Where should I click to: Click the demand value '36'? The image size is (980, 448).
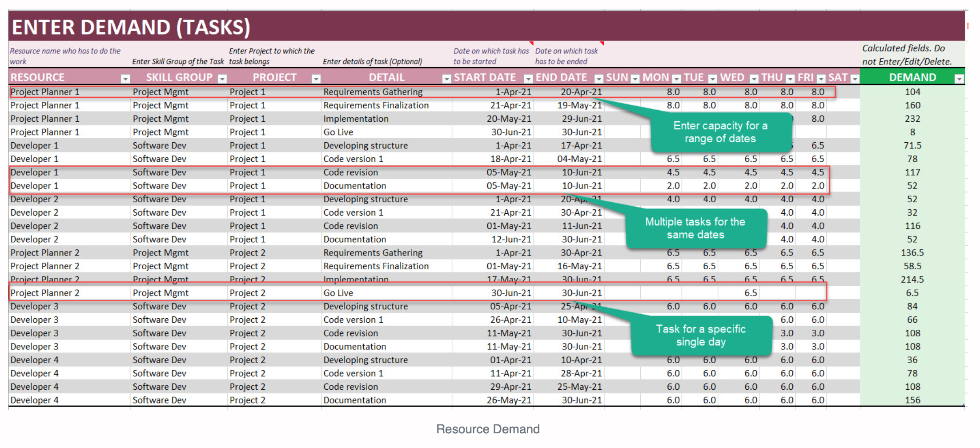click(x=912, y=360)
